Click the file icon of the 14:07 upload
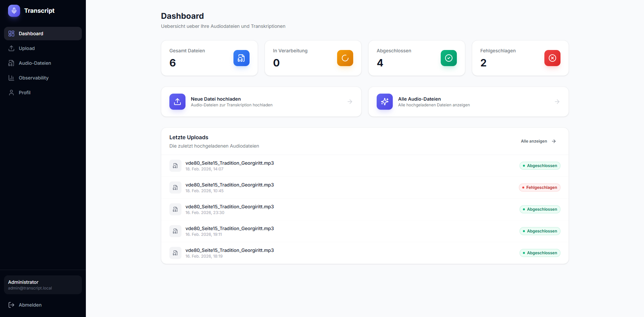Viewport: 644px width, 317px height. pos(175,166)
